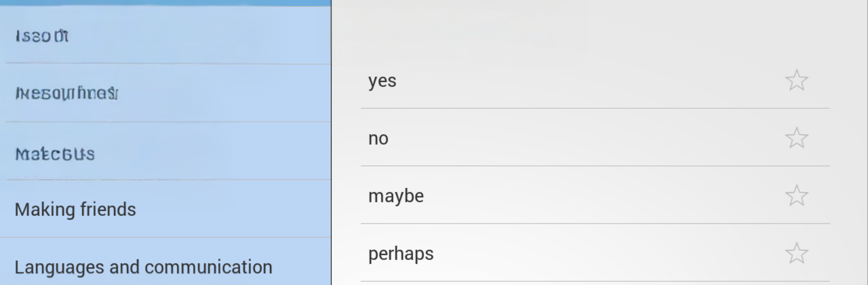Select "Languages and communication" category

point(143,267)
